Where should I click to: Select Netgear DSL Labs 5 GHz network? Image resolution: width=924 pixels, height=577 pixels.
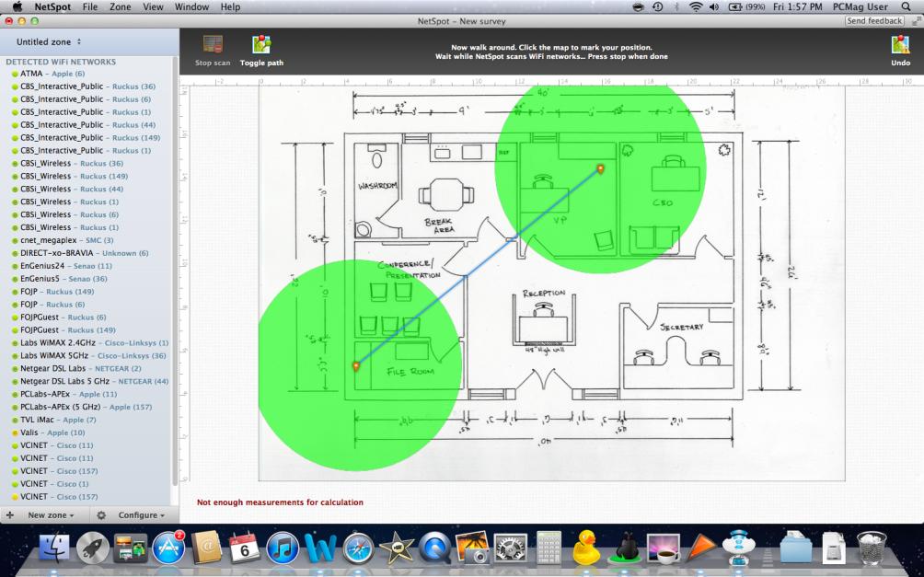94,381
